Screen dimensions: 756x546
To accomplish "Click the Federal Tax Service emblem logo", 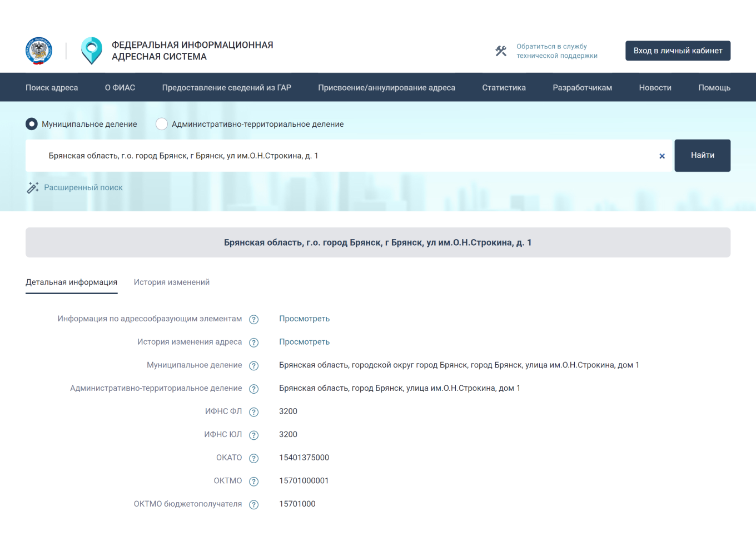I will (39, 51).
